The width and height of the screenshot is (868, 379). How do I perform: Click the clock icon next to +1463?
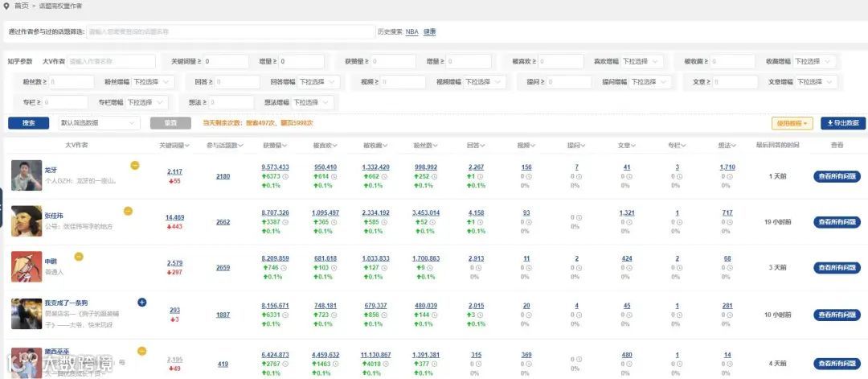[337, 364]
